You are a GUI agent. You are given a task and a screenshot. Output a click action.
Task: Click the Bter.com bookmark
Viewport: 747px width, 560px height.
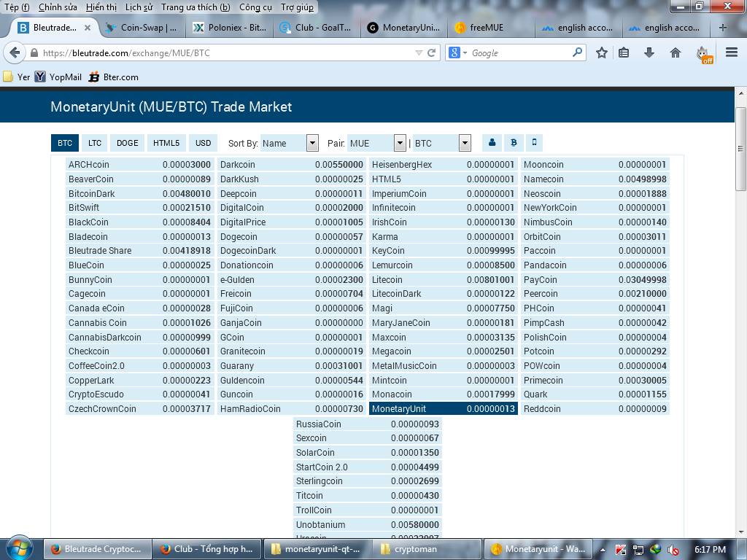coord(113,77)
